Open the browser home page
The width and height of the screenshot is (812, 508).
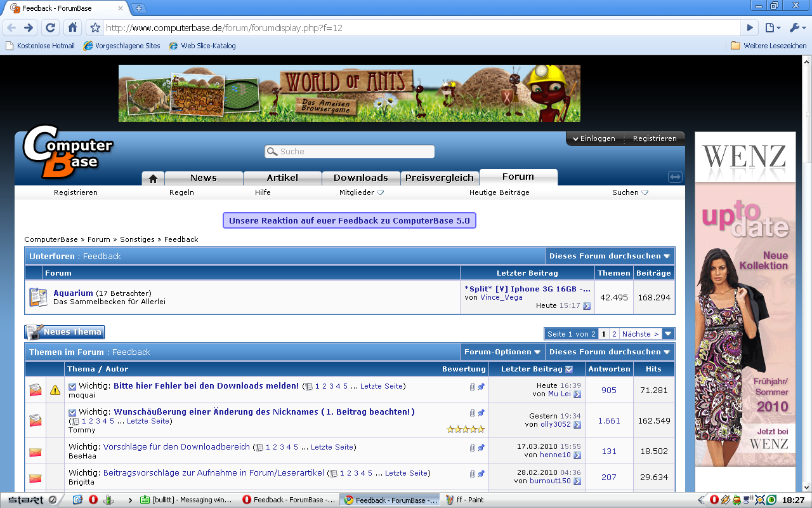73,28
